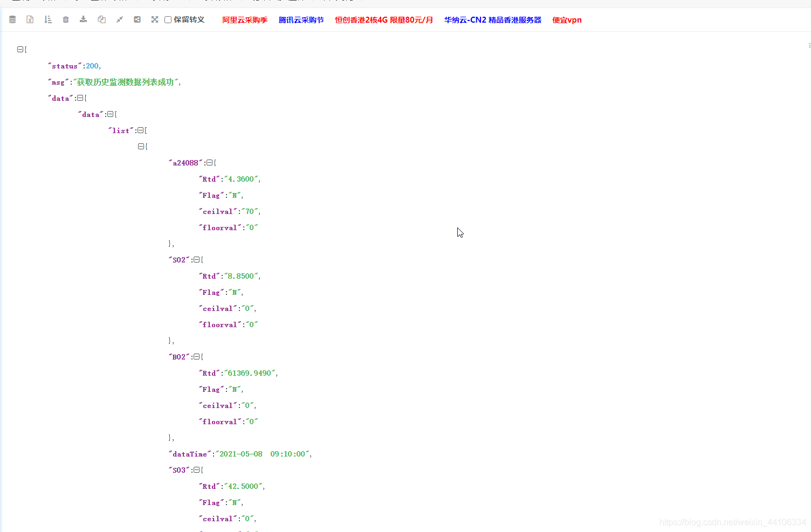The height and width of the screenshot is (532, 811).
Task: Click the compress arrows icon
Action: 120,19
